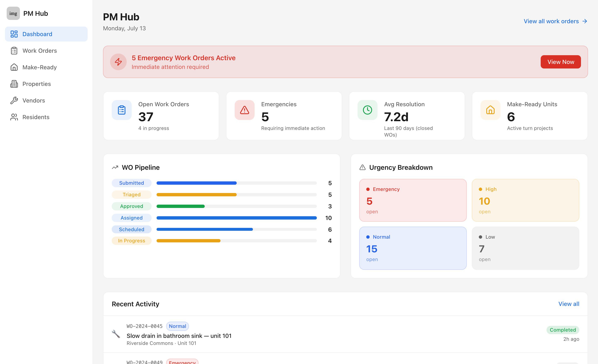This screenshot has width=598, height=364.
Task: Click the green clock Avg Resolution icon
Action: tap(368, 110)
